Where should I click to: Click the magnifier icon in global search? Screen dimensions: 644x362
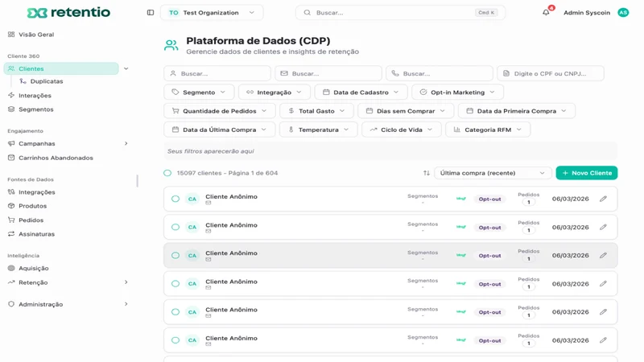[308, 13]
